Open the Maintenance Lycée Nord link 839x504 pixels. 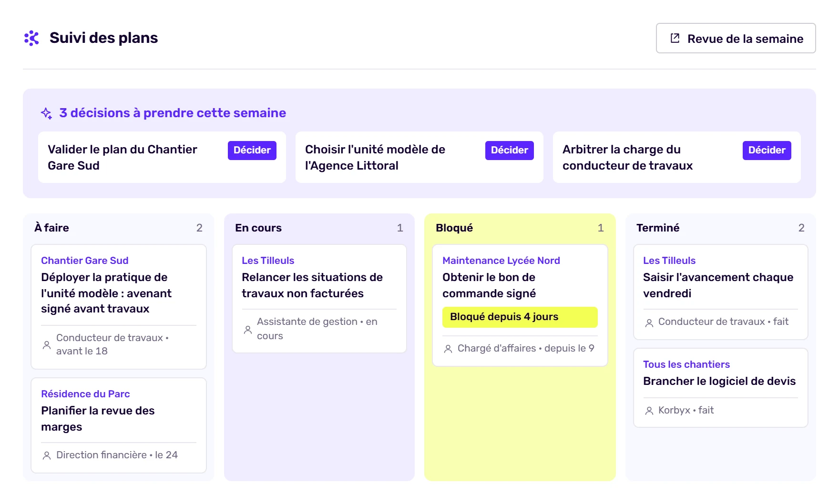tap(501, 261)
